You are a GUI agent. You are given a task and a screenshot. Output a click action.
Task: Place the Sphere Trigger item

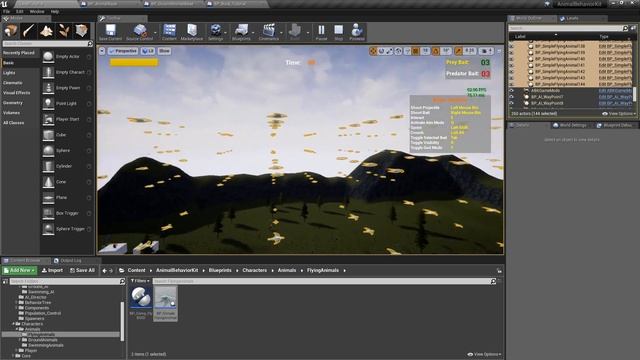pyautogui.click(x=67, y=229)
